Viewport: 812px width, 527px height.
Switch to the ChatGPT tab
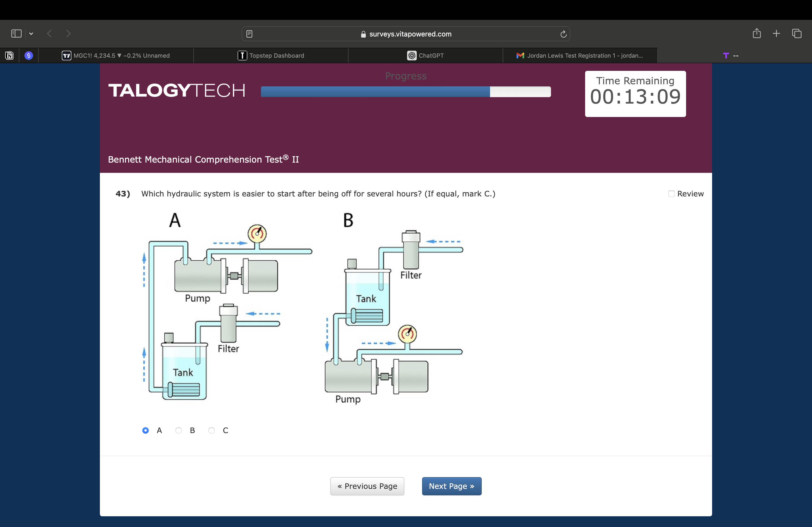pyautogui.click(x=425, y=56)
